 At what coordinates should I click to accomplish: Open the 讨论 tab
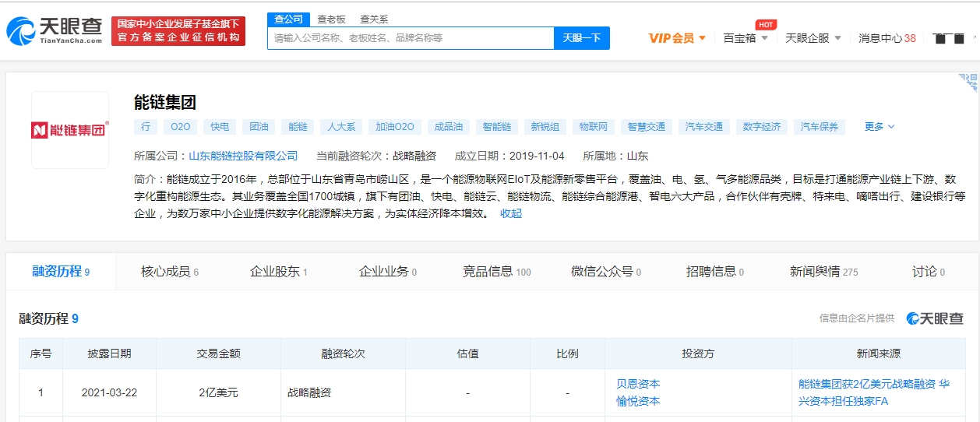[x=928, y=272]
